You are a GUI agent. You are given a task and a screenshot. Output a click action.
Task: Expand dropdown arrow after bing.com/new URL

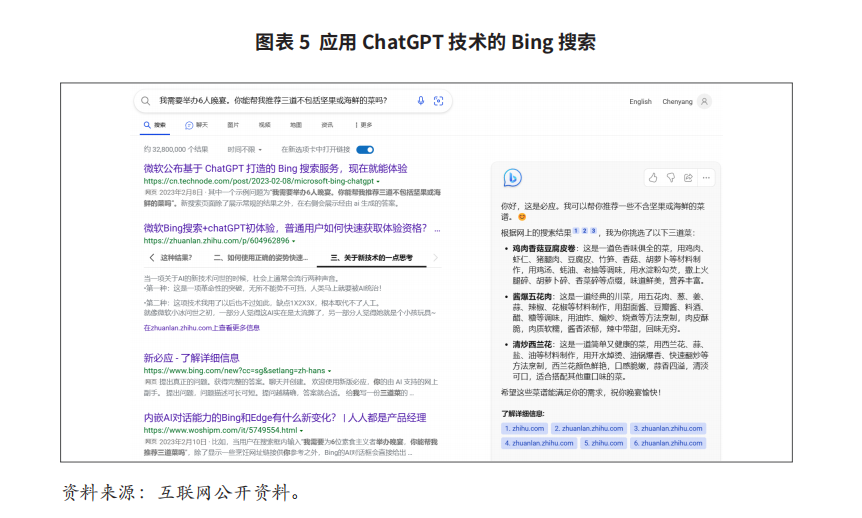(329, 371)
